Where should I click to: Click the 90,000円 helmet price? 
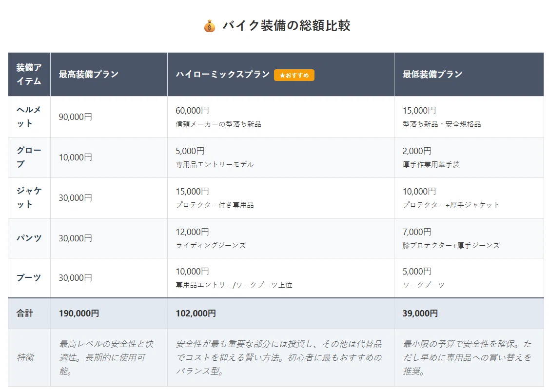pyautogui.click(x=75, y=117)
